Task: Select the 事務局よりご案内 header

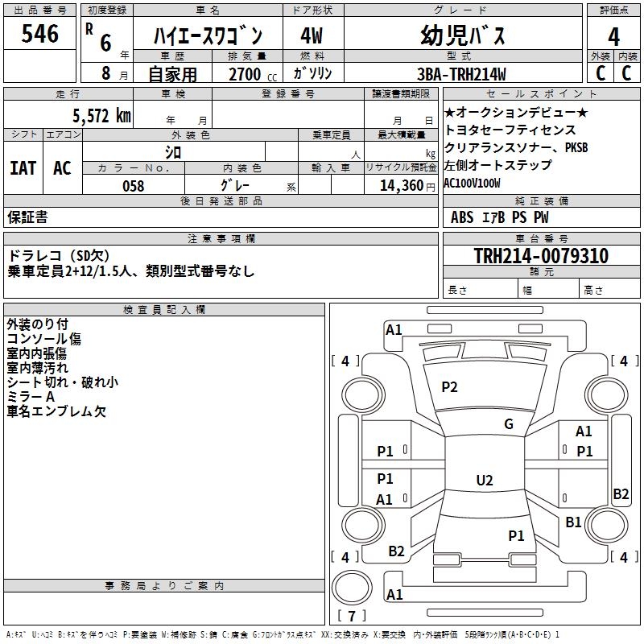Action: [x=164, y=585]
